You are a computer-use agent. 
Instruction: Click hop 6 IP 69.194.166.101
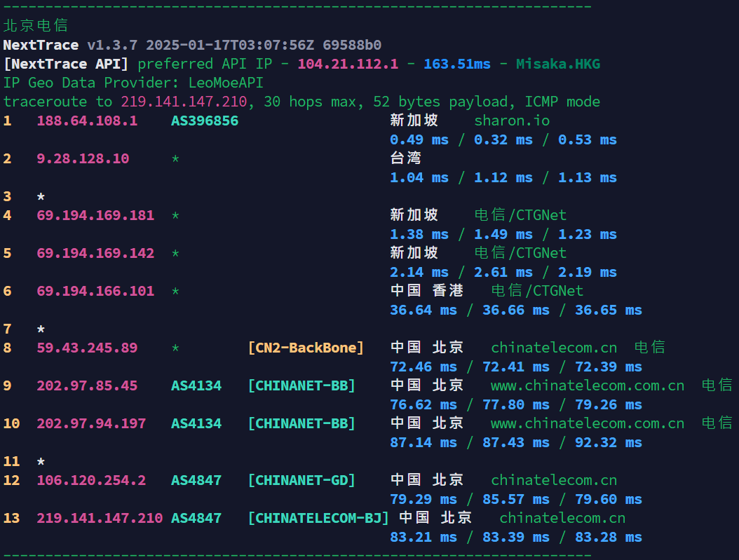click(x=95, y=291)
